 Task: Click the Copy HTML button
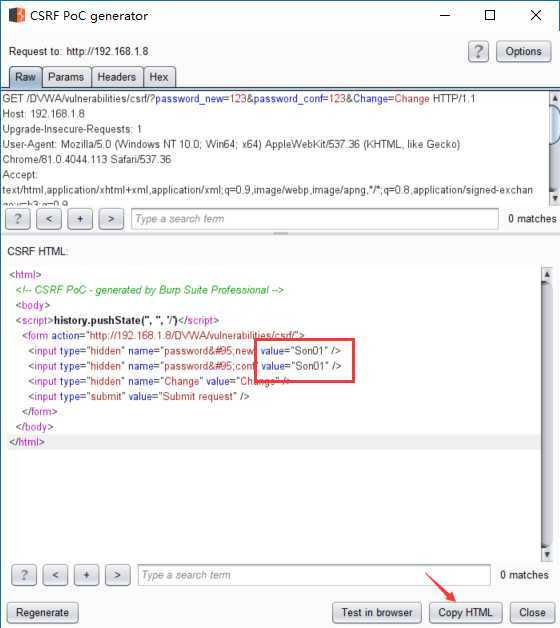(465, 612)
